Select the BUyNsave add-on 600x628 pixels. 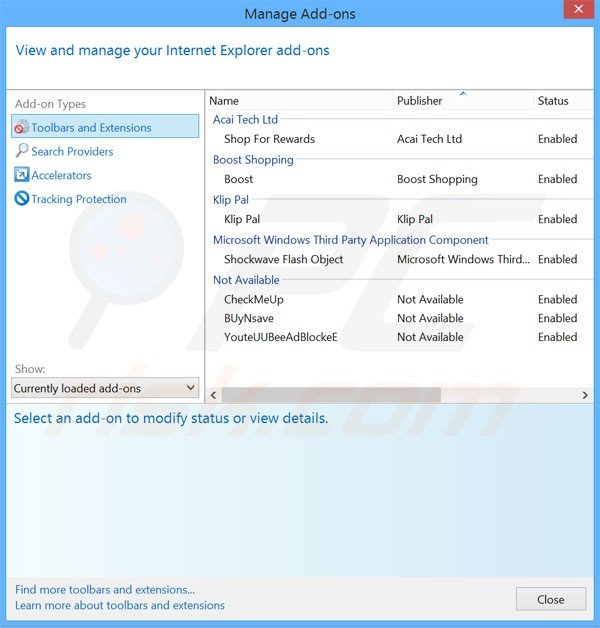pos(249,318)
